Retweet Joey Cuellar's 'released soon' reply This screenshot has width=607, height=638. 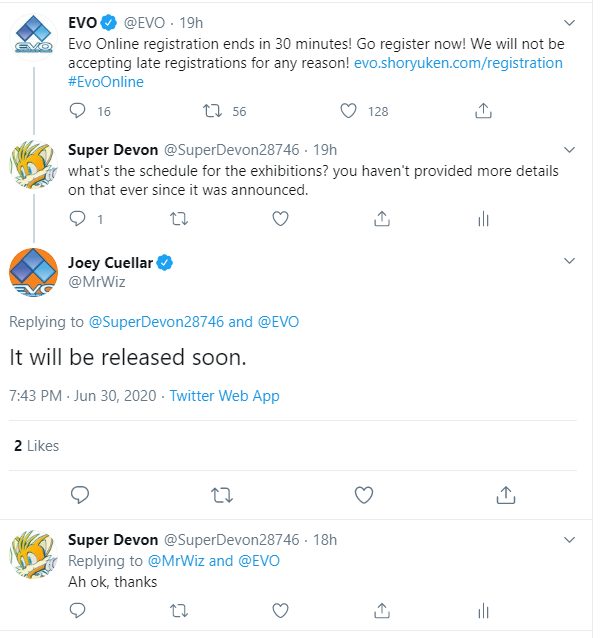pos(222,495)
